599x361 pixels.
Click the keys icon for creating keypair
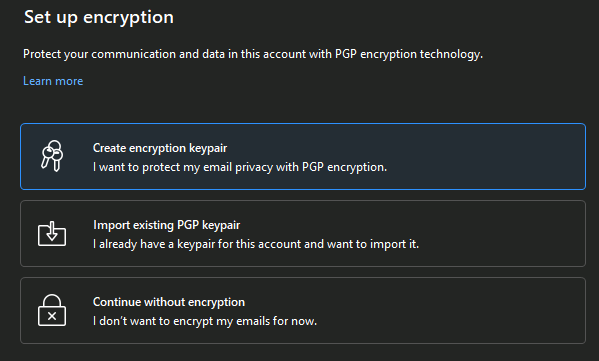pyautogui.click(x=52, y=156)
